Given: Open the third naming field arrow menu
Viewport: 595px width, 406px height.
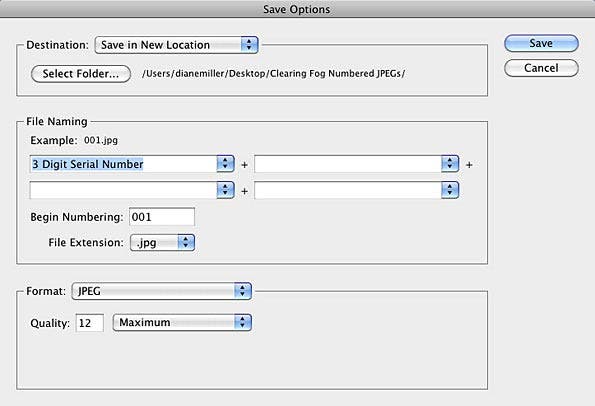Looking at the screenshot, I should tap(225, 190).
